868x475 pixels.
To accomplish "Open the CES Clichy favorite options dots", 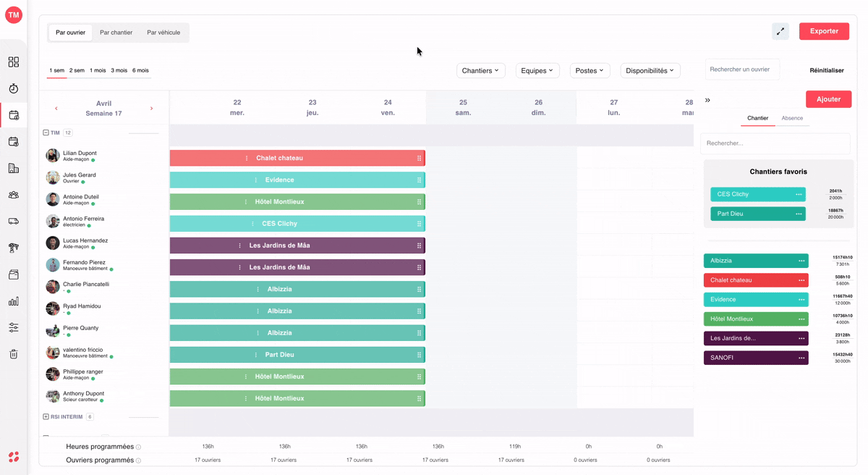I will 799,194.
